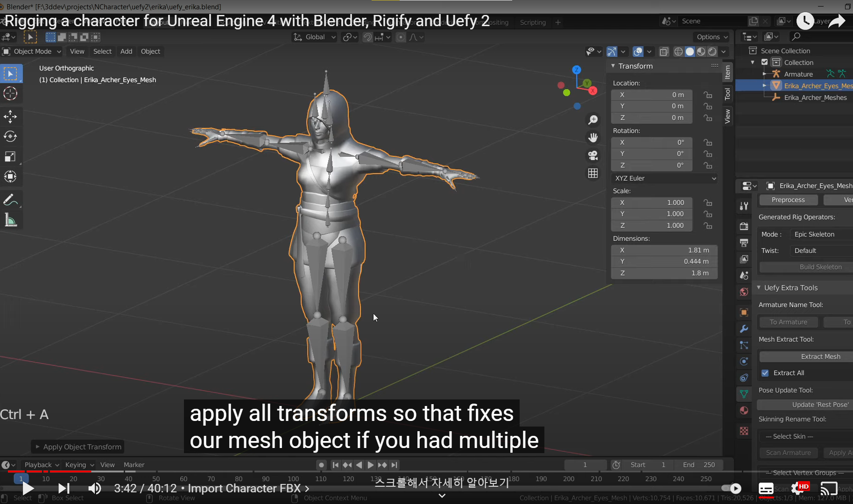Screen dimensions: 853x504
Task: Toggle YouTube autoplay switch
Action: point(731,488)
